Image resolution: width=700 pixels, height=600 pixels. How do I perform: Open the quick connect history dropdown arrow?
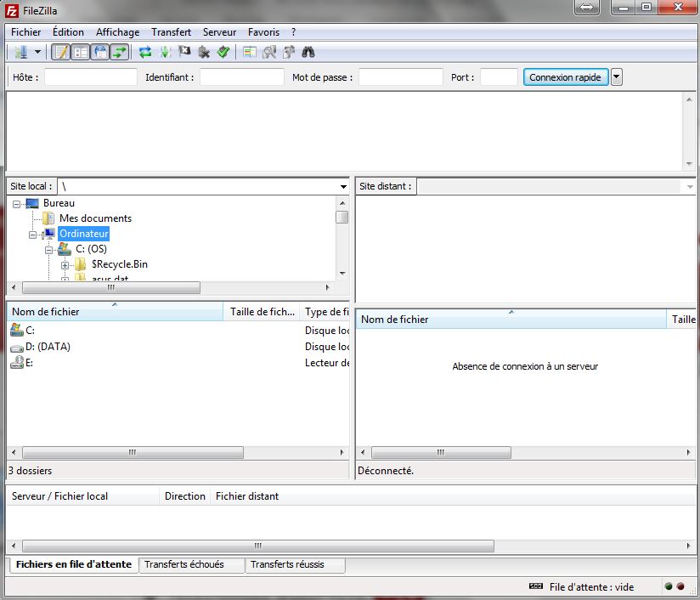pos(617,77)
